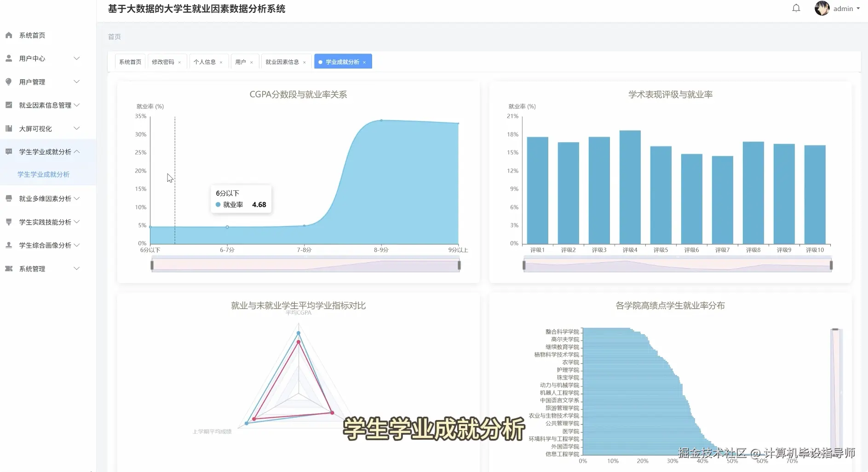Expand 就业因素信息管理 chevron
The image size is (868, 472).
pos(77,105)
